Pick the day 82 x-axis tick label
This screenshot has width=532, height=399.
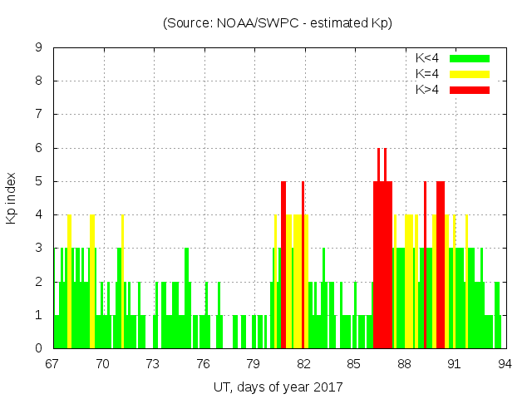pos(303,363)
